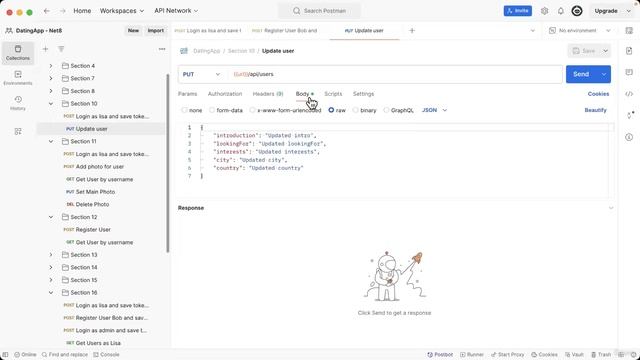The height and width of the screenshot is (360, 640).
Task: Open the Workspaces menu
Action: (122, 11)
